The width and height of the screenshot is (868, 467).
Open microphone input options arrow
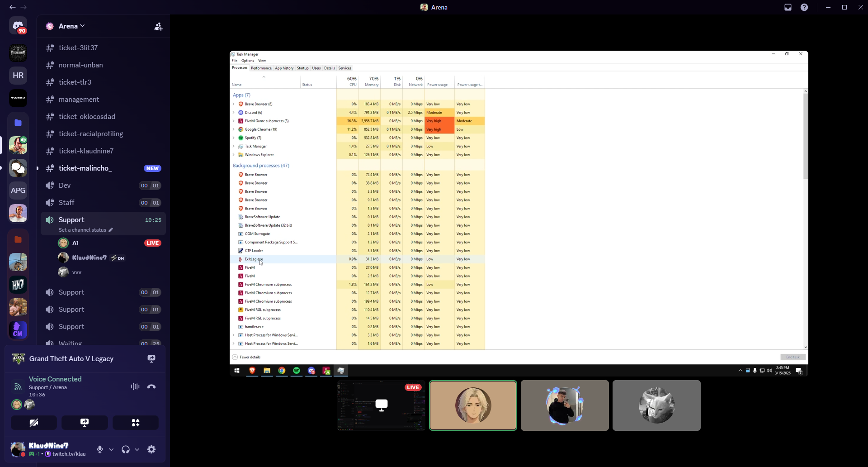pyautogui.click(x=111, y=449)
